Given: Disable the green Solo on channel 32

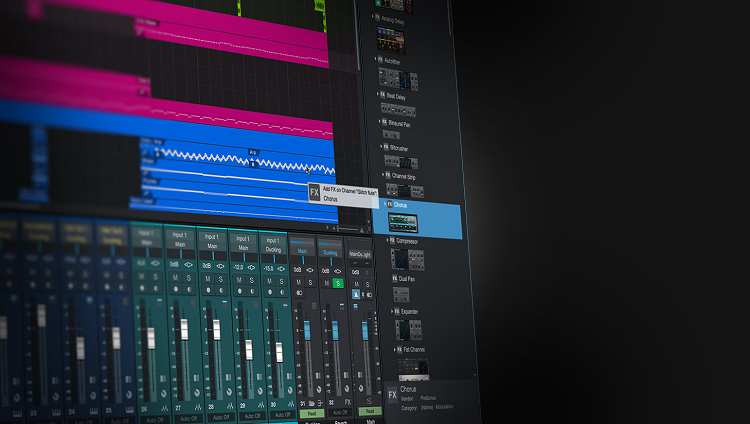Looking at the screenshot, I should pyautogui.click(x=338, y=283).
